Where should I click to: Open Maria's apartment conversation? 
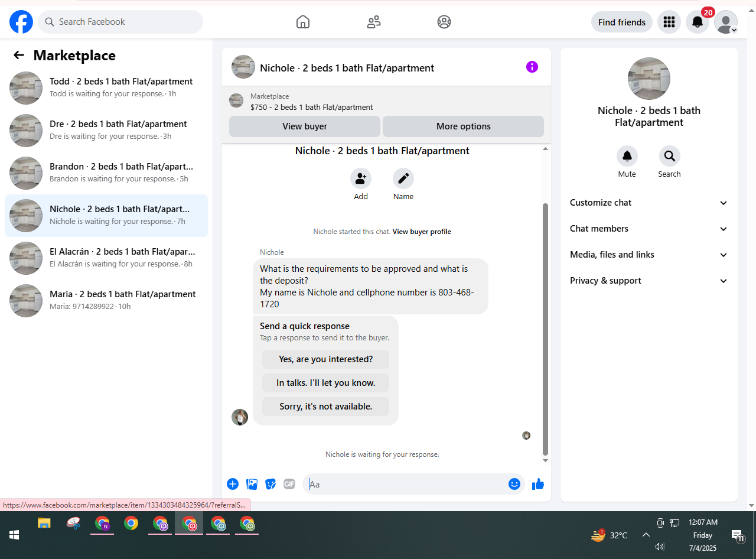tap(106, 301)
